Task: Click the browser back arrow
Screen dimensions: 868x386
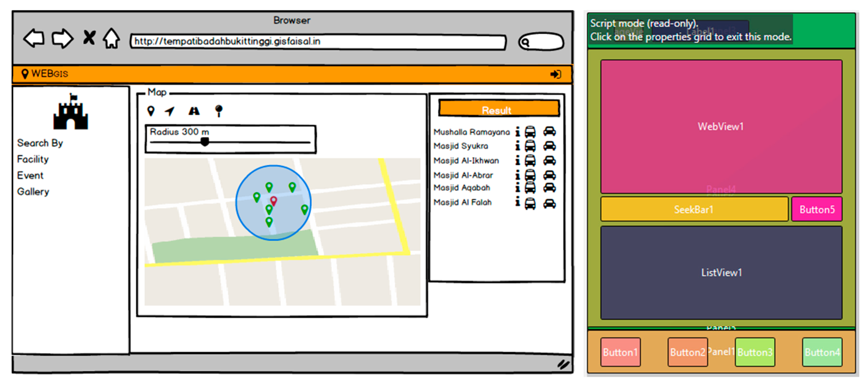Action: (34, 38)
